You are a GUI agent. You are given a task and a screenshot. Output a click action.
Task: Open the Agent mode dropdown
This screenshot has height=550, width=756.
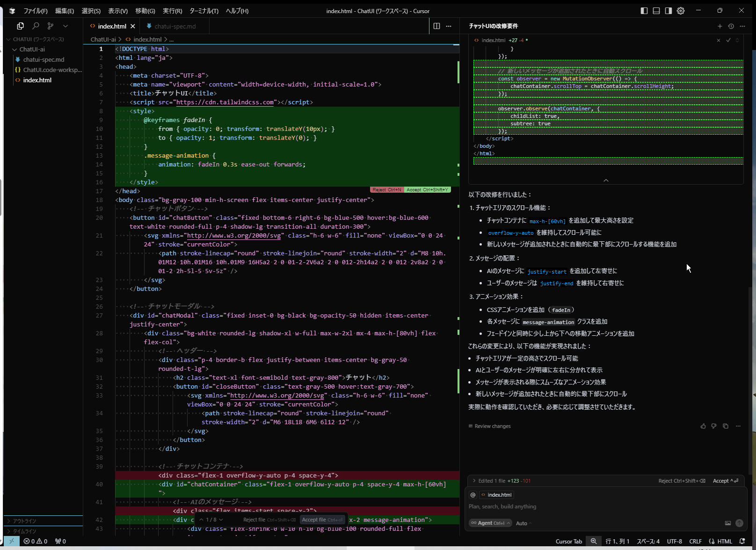(491, 523)
